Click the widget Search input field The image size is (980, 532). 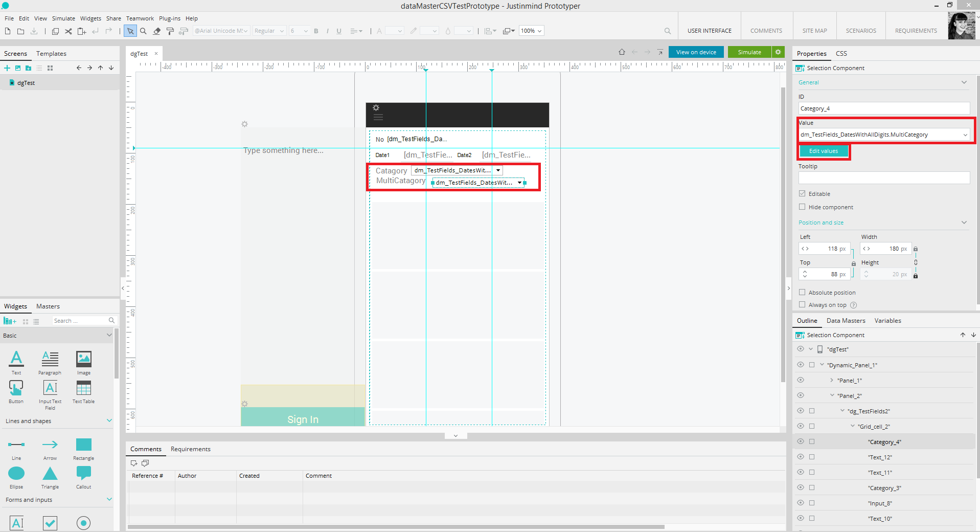pos(80,321)
